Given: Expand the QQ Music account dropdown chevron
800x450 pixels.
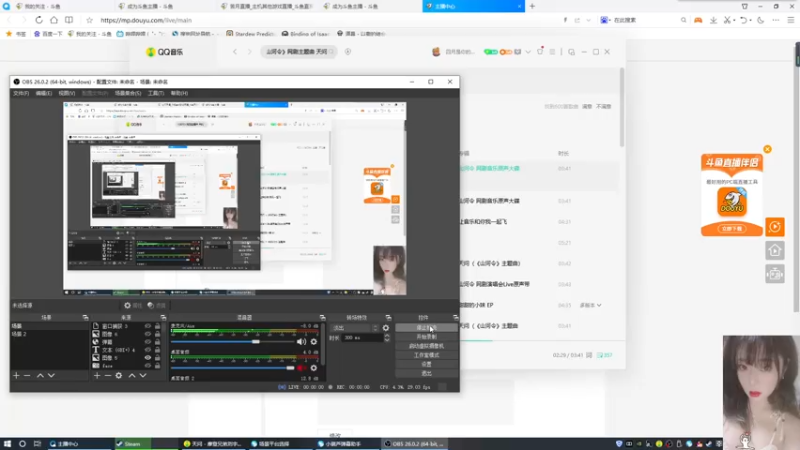Looking at the screenshot, I should [x=528, y=52].
